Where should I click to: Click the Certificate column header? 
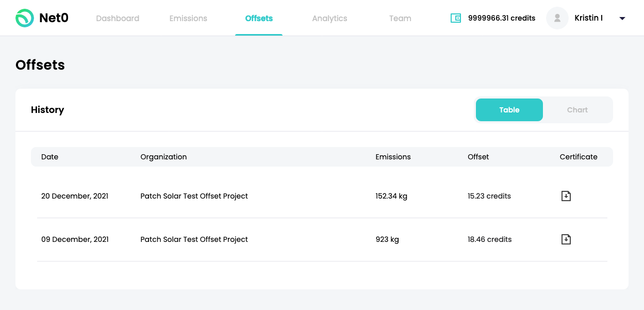(579, 157)
